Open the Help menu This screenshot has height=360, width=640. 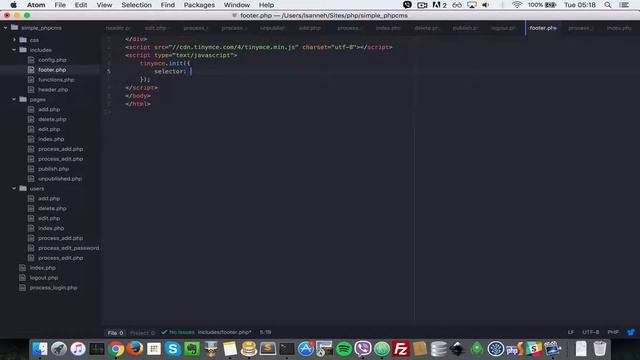point(266,5)
